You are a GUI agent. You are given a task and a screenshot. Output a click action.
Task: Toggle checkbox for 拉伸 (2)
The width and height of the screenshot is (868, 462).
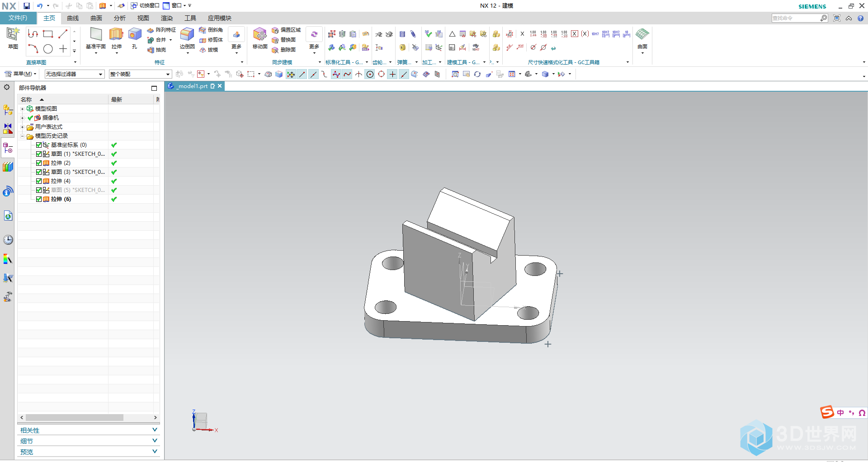[39, 163]
